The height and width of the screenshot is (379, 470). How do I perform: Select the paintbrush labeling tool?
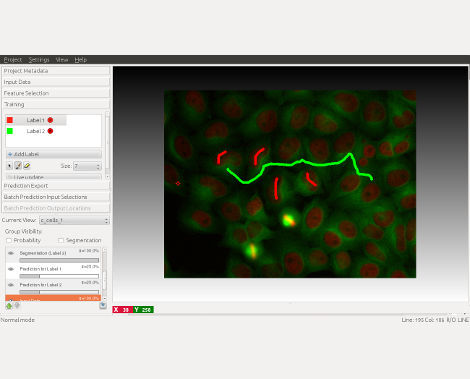(18, 165)
